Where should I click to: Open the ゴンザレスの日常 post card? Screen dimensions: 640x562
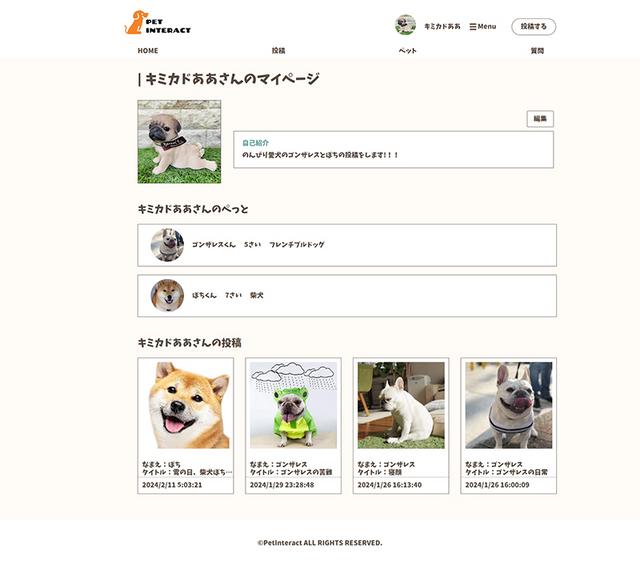coord(509,426)
